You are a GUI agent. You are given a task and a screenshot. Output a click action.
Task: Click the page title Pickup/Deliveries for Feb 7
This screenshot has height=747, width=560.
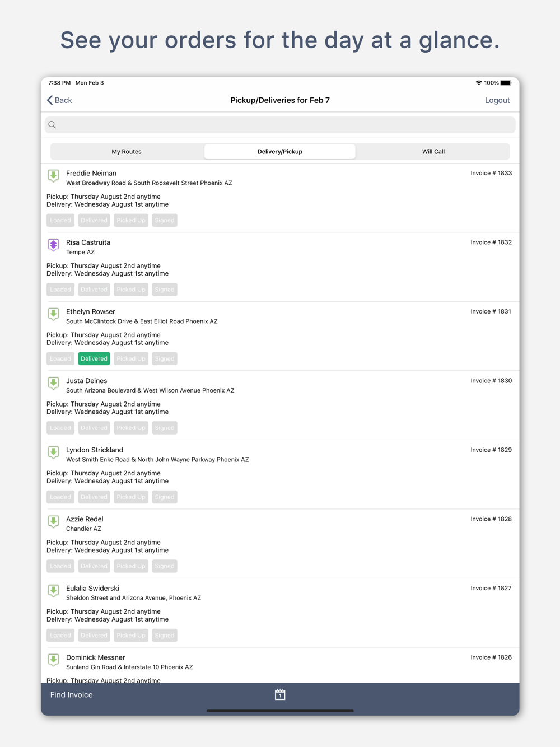tap(280, 100)
